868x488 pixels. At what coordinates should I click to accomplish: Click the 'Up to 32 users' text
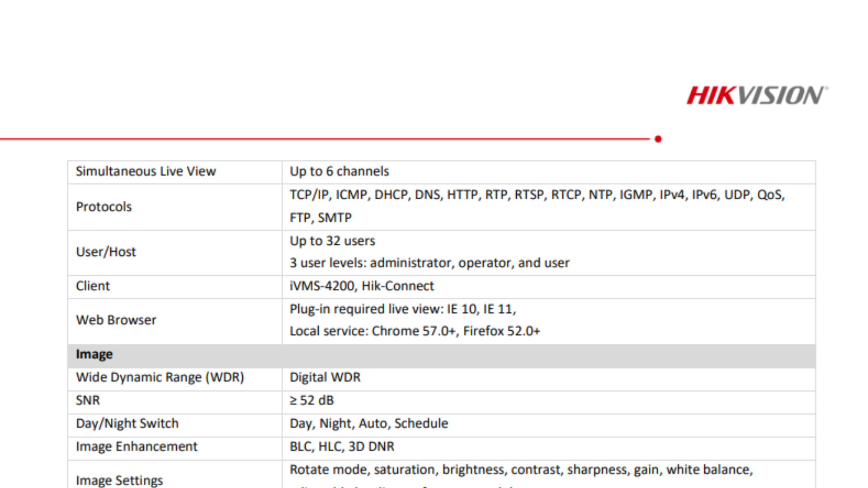tap(332, 241)
